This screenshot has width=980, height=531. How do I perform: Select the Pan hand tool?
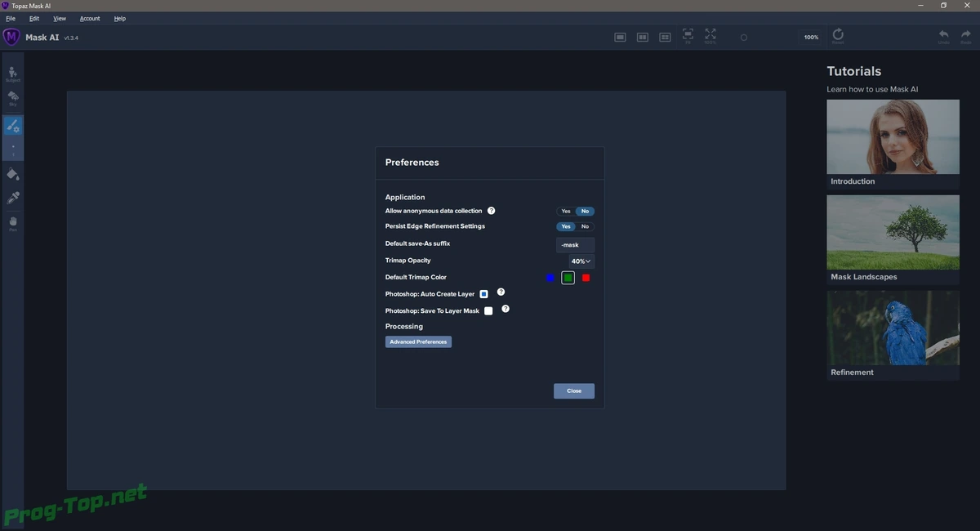tap(13, 223)
